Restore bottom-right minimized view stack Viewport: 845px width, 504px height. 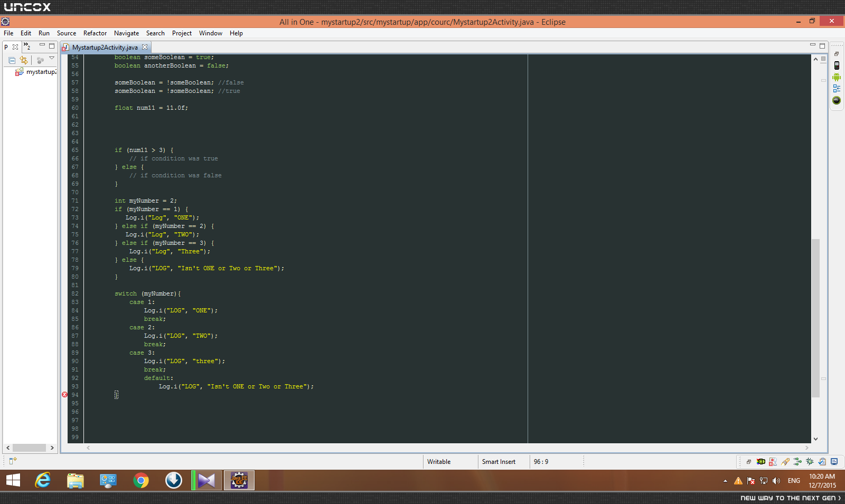(748, 462)
